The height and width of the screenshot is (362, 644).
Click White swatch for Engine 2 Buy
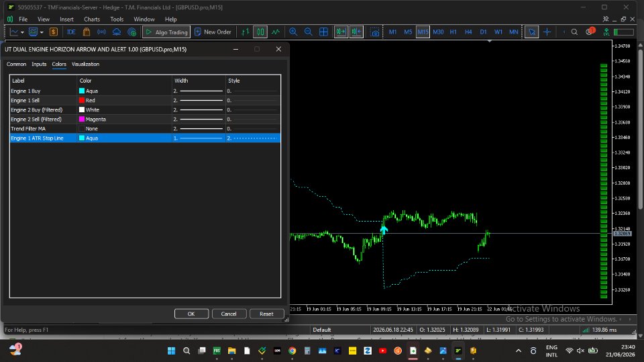point(82,110)
